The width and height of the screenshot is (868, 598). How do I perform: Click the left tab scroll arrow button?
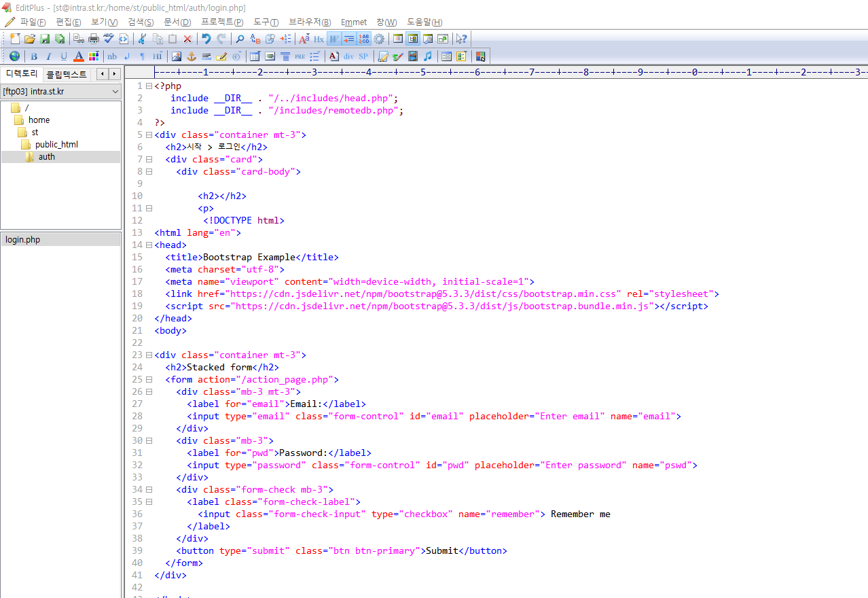[103, 74]
